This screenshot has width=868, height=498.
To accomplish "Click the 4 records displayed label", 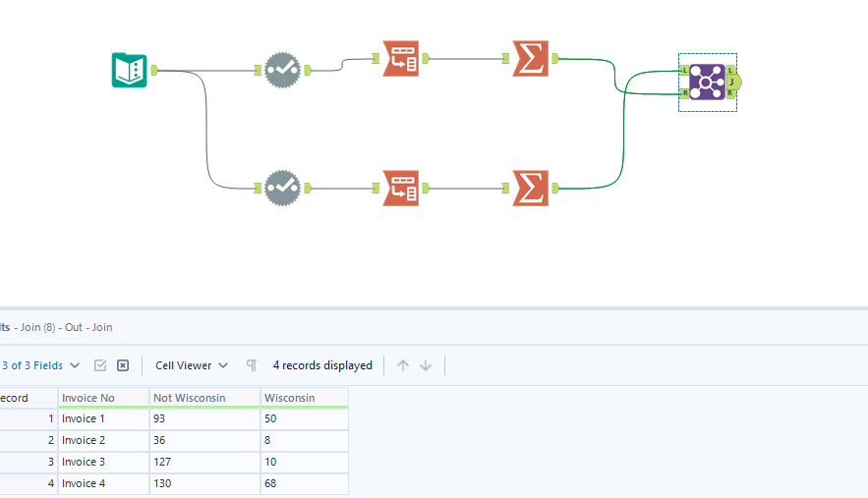I will point(322,365).
